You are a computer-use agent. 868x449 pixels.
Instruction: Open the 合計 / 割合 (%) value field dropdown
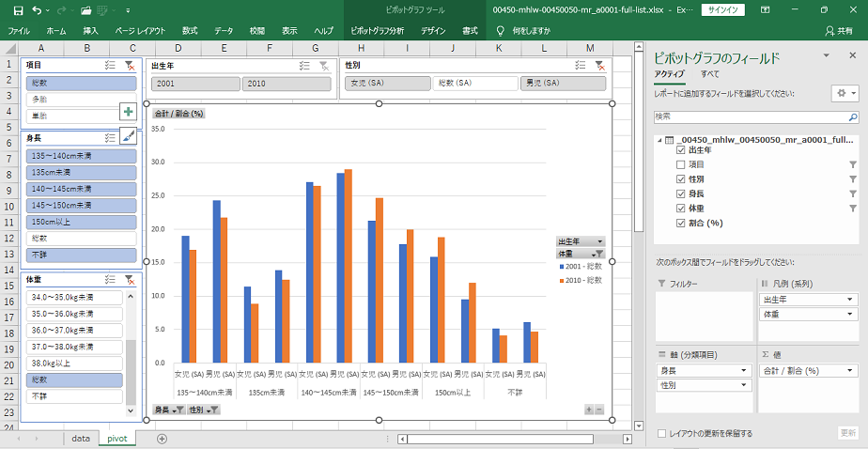(850, 371)
